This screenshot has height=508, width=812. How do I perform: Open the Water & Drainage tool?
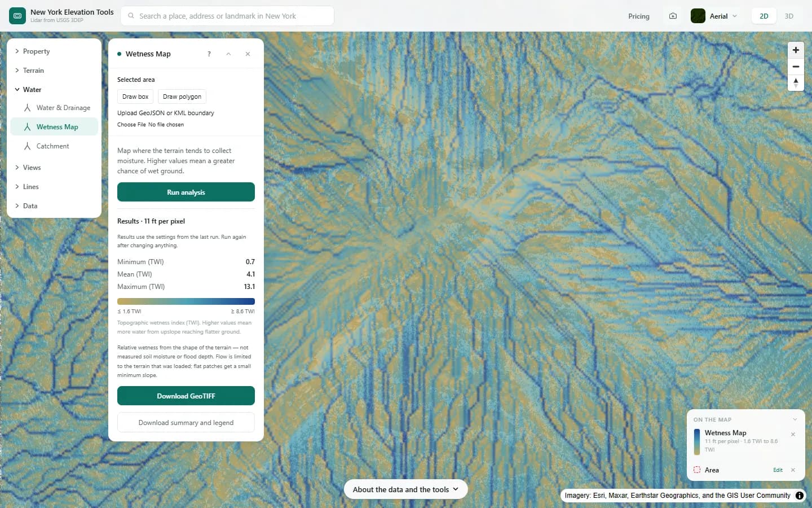[54, 108]
